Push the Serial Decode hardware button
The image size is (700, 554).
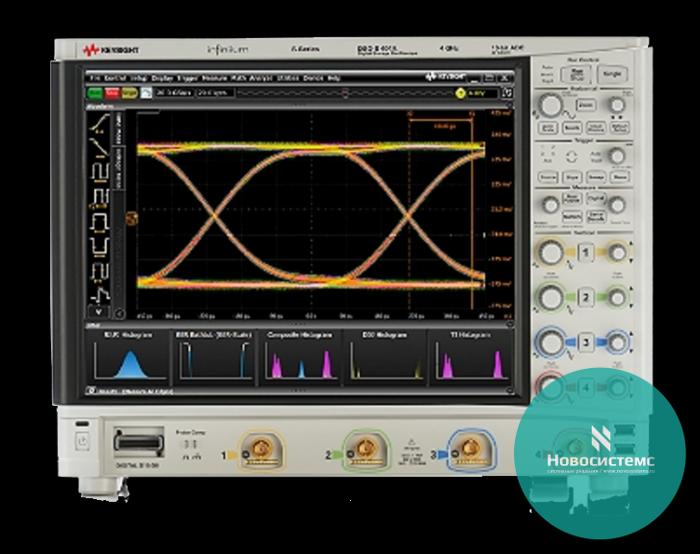pos(596,217)
